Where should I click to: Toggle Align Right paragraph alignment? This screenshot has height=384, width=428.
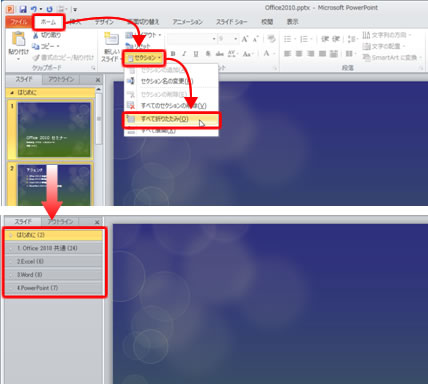click(310, 54)
